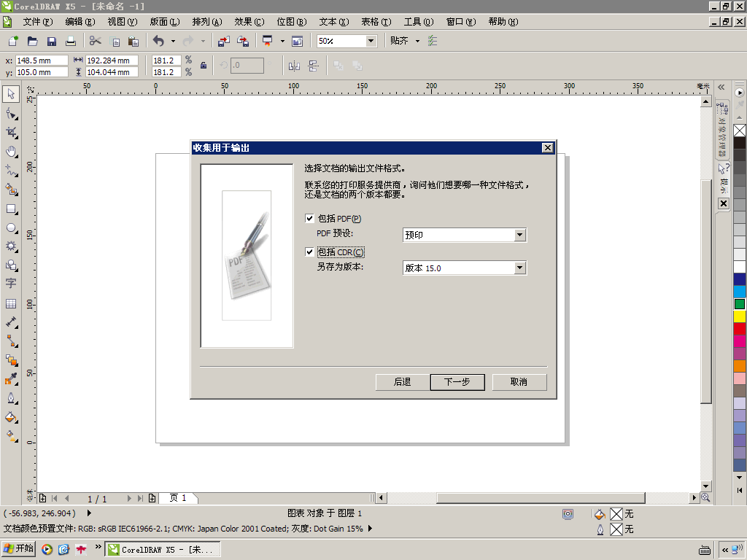The height and width of the screenshot is (560, 747).
Task: Expand the Undo history dropdown arrow
Action: [x=173, y=42]
